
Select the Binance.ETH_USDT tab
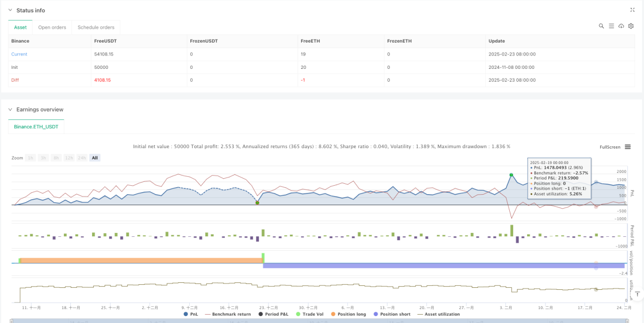36,127
